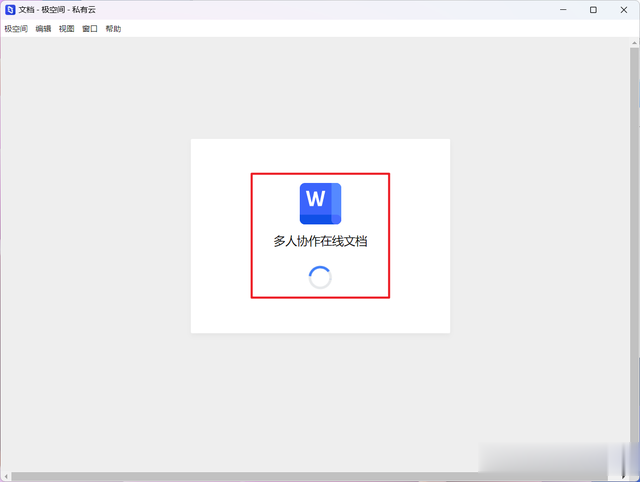Open the 窗口 menu
Viewport: 640px width, 482px height.
(90, 29)
